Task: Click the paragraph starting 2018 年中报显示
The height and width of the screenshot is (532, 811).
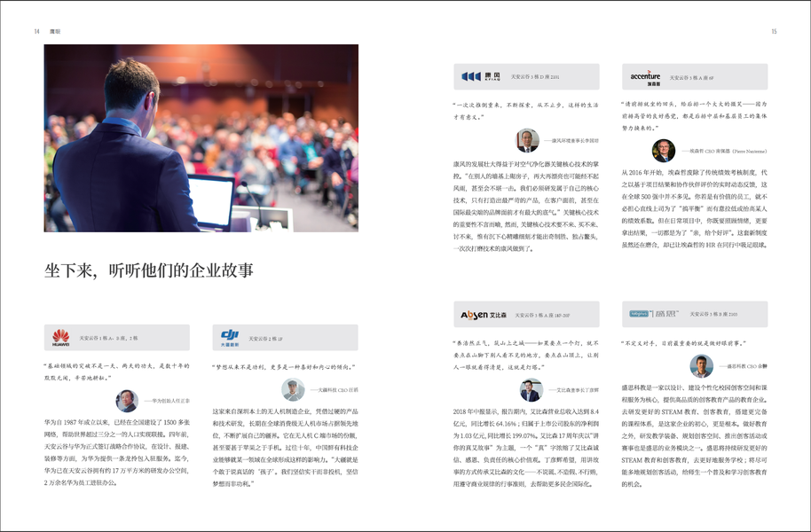Action: click(x=526, y=448)
